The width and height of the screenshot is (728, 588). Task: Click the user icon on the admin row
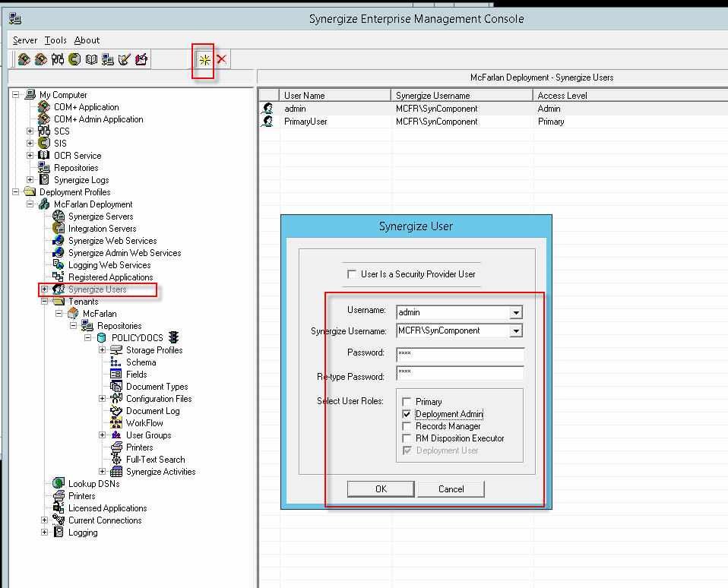click(267, 108)
